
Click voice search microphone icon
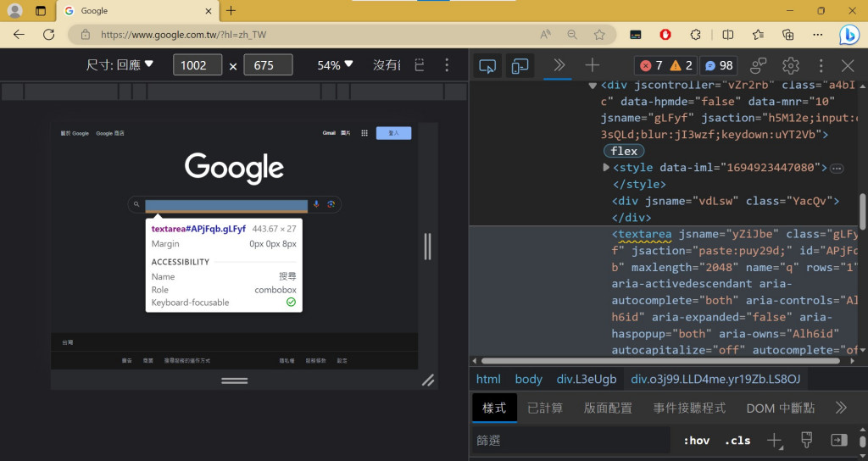(x=316, y=204)
